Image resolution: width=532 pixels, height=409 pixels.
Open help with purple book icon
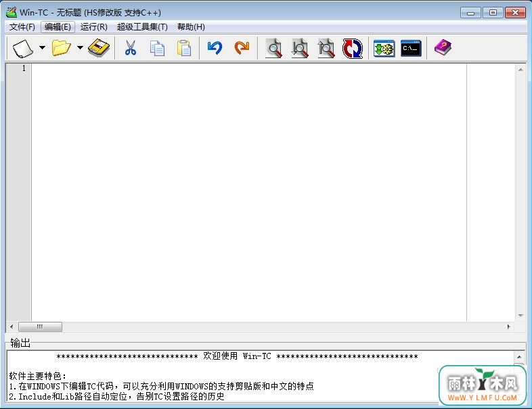443,48
